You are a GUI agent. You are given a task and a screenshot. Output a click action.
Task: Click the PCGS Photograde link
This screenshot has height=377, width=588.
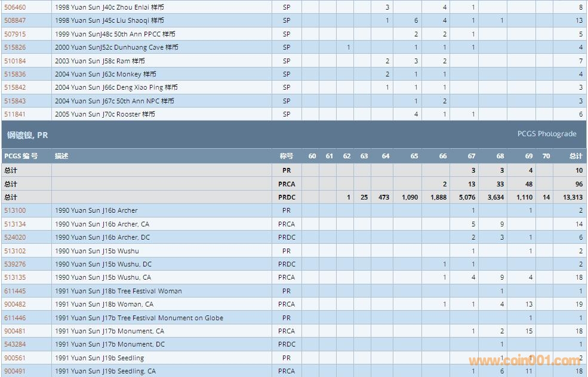(x=547, y=134)
